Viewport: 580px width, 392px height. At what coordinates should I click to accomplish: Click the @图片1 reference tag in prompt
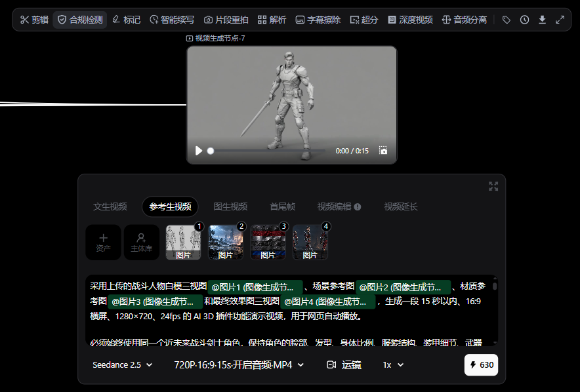click(x=255, y=287)
